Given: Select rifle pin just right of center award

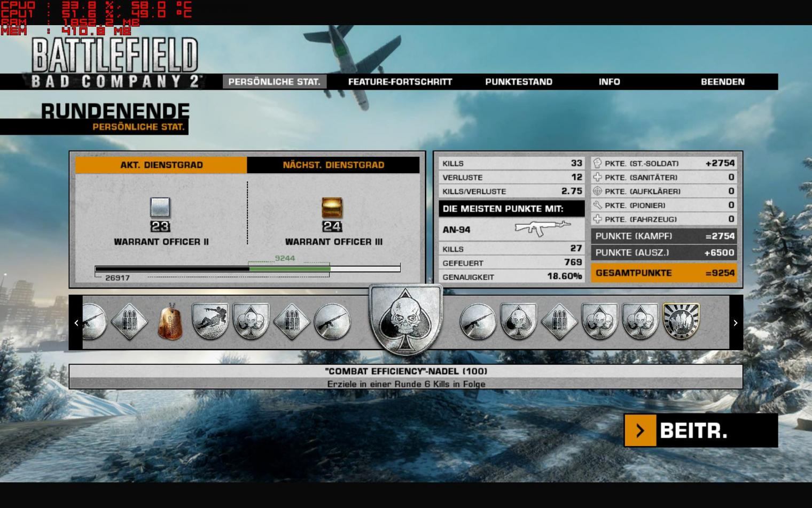Looking at the screenshot, I should (x=478, y=321).
